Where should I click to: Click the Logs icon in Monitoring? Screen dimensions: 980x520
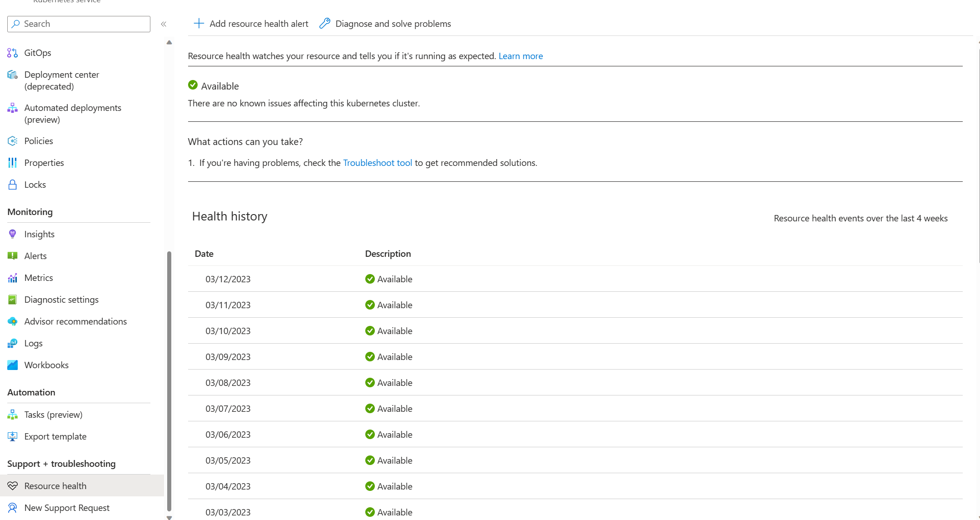coord(12,343)
